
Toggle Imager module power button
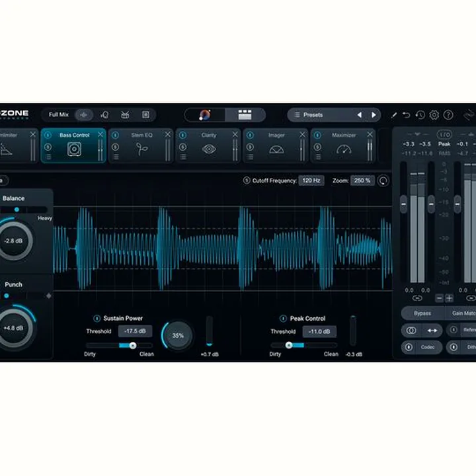point(250,135)
